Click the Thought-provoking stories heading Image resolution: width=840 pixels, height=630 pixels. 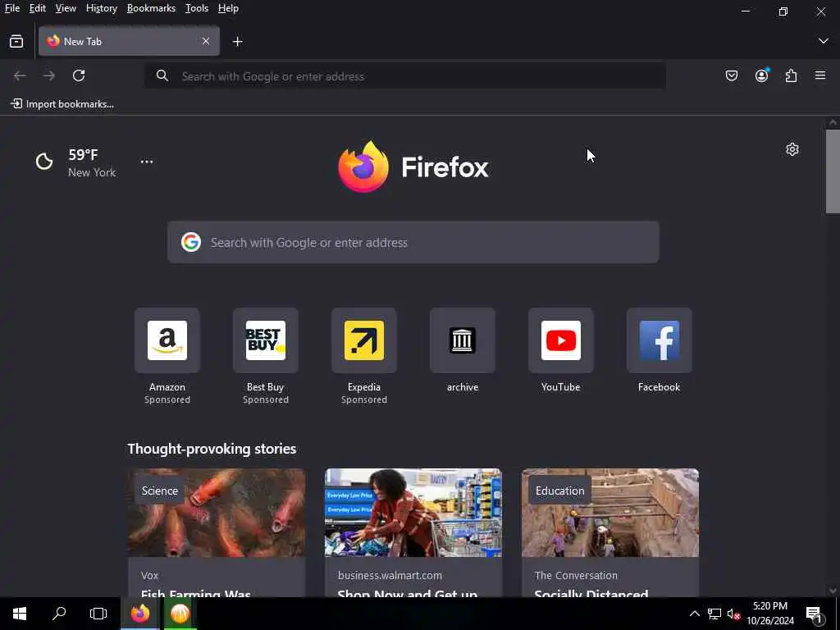pyautogui.click(x=212, y=449)
